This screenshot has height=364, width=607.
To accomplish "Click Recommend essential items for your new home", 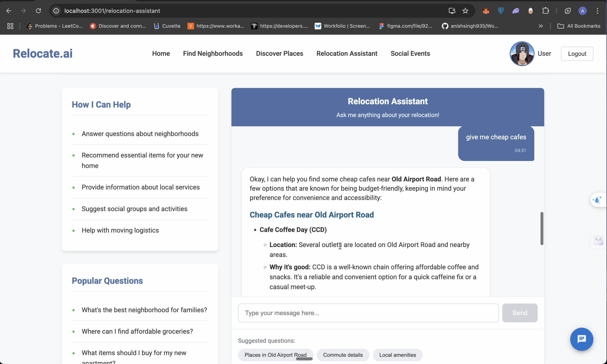I will coord(142,160).
